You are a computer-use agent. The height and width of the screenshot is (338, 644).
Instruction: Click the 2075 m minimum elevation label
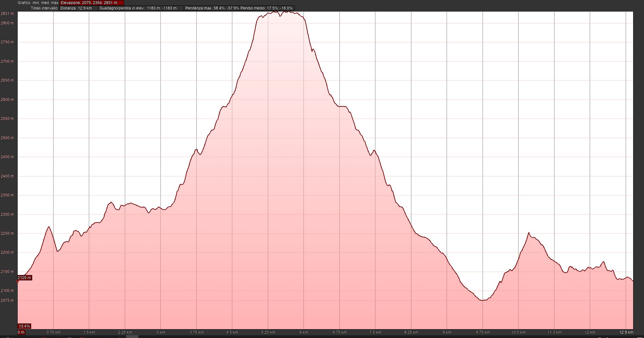coord(7,300)
